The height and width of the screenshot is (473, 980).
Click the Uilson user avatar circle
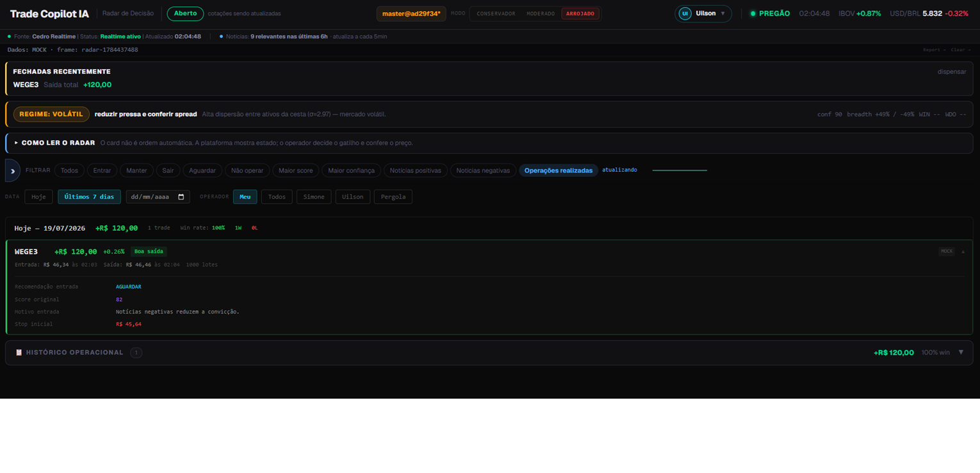click(685, 13)
